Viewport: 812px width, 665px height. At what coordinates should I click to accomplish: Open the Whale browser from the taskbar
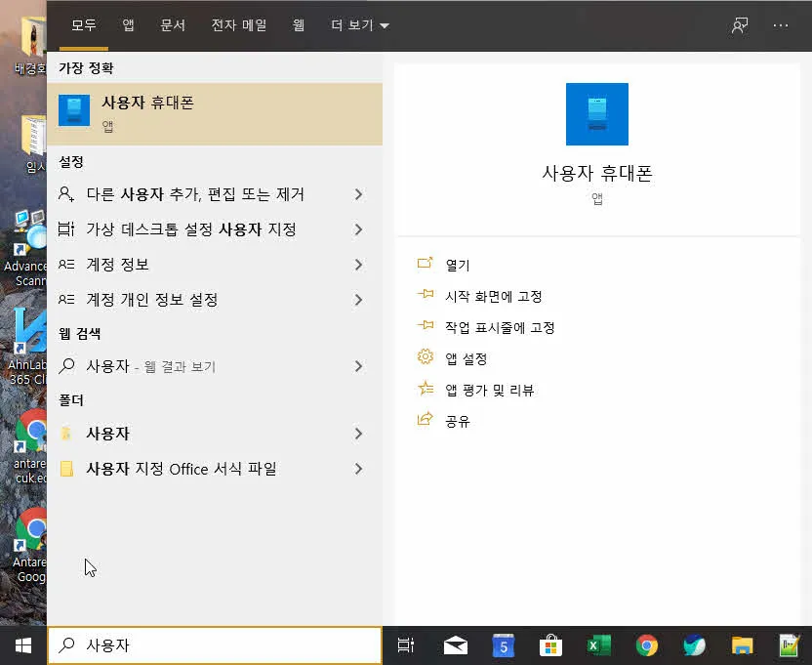pyautogui.click(x=694, y=645)
